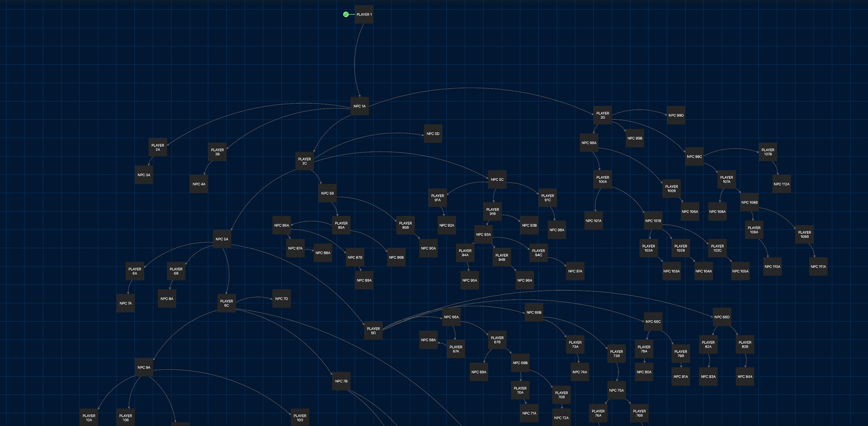Select the NPC 69B node
This screenshot has height=426, width=868.
point(520,363)
